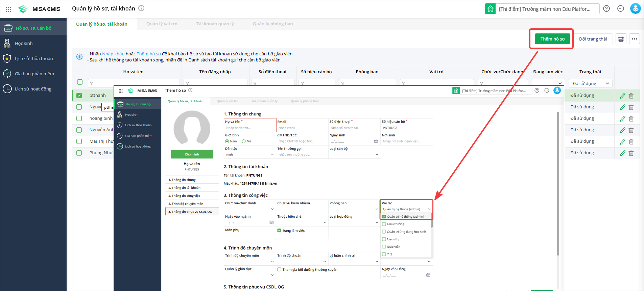Click the vertical scrollbar of the Thêm hồ sơ form
The image size is (644, 291).
pyautogui.click(x=558, y=184)
